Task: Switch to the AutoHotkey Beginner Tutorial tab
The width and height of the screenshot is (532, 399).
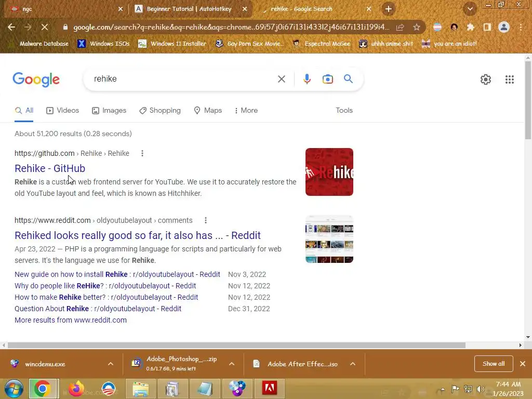Action: 190,9
